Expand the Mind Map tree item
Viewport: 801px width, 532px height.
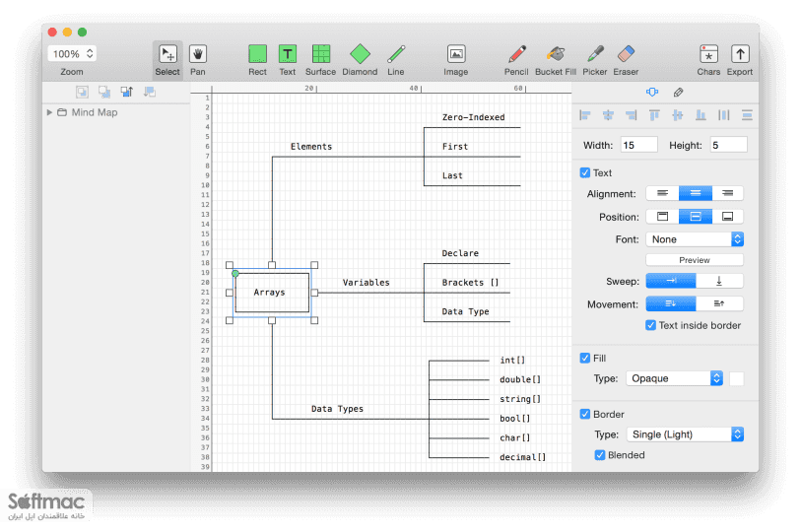pyautogui.click(x=49, y=112)
